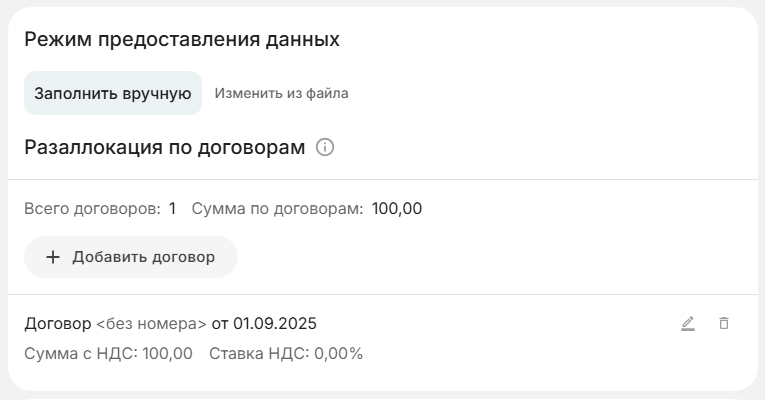Viewport: 765px width, 400px height.
Task: Click the "100,00" amount after "Сумма с НДС"
Action: [168, 354]
